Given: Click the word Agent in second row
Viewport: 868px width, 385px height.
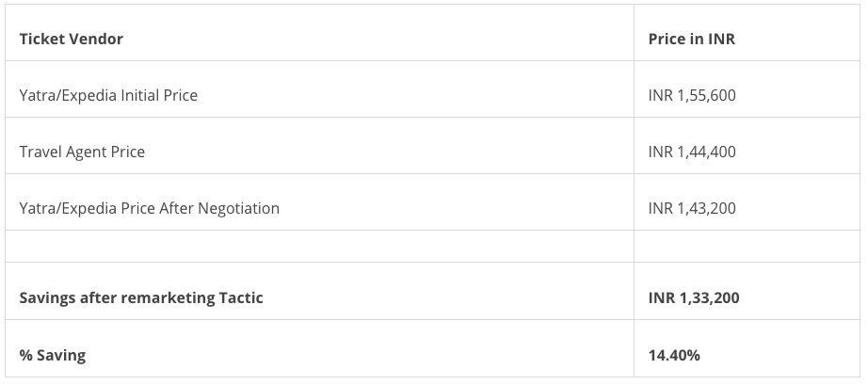Looking at the screenshot, I should 86,152.
